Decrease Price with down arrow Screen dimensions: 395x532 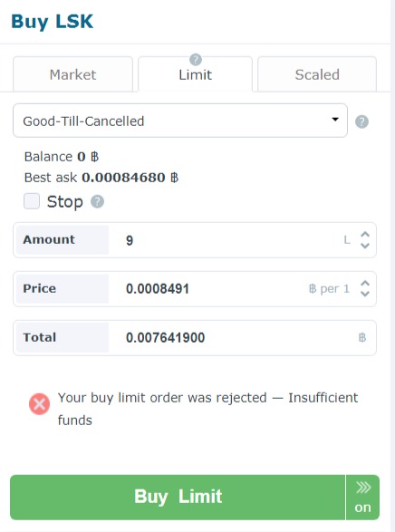(365, 295)
